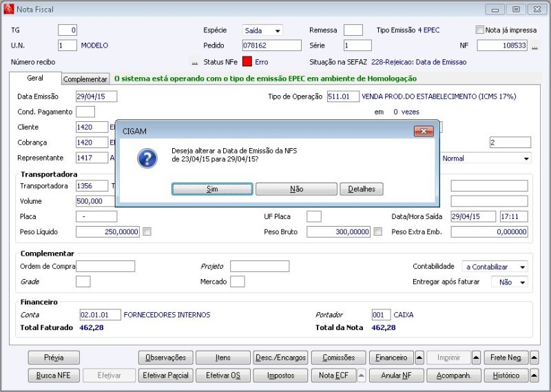Click the Histórico button

click(506, 375)
